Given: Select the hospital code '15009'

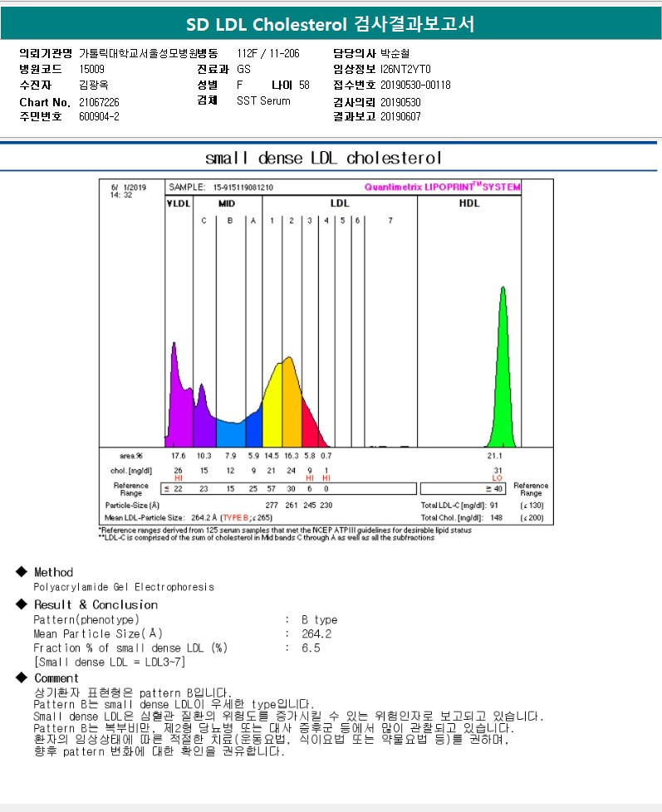Looking at the screenshot, I should tap(91, 69).
